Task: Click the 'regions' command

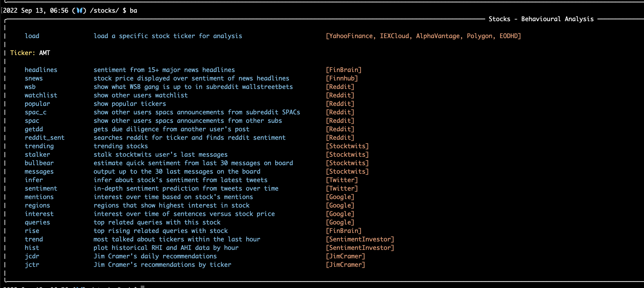Action: (x=37, y=205)
